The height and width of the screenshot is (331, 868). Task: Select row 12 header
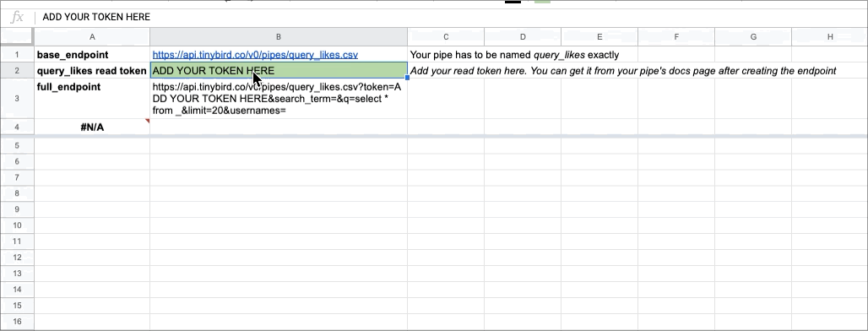click(17, 258)
